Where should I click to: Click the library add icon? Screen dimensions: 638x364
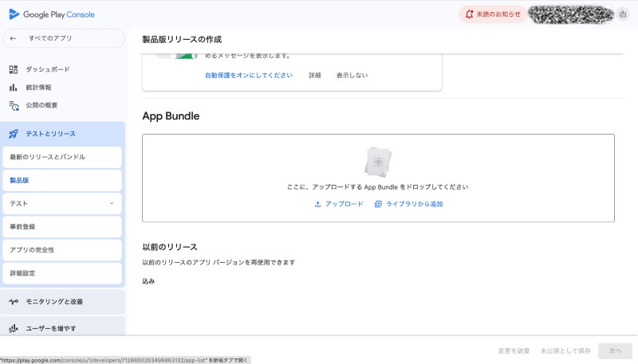click(x=378, y=204)
